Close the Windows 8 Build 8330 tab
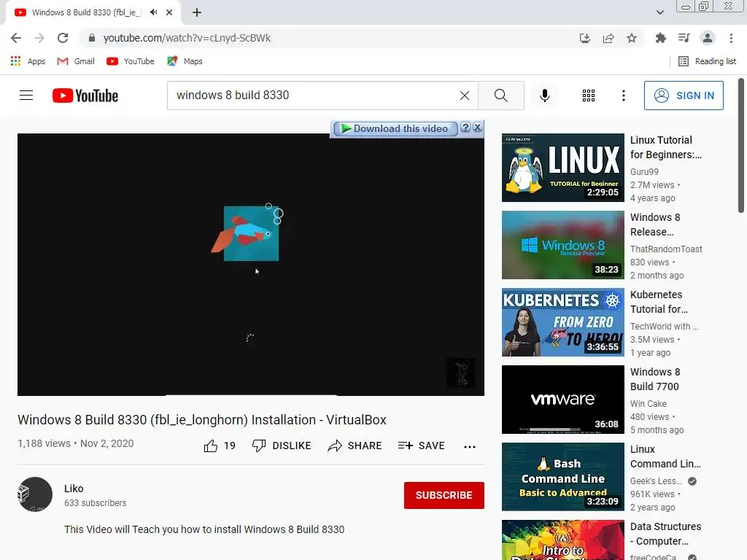The image size is (747, 560). (169, 12)
